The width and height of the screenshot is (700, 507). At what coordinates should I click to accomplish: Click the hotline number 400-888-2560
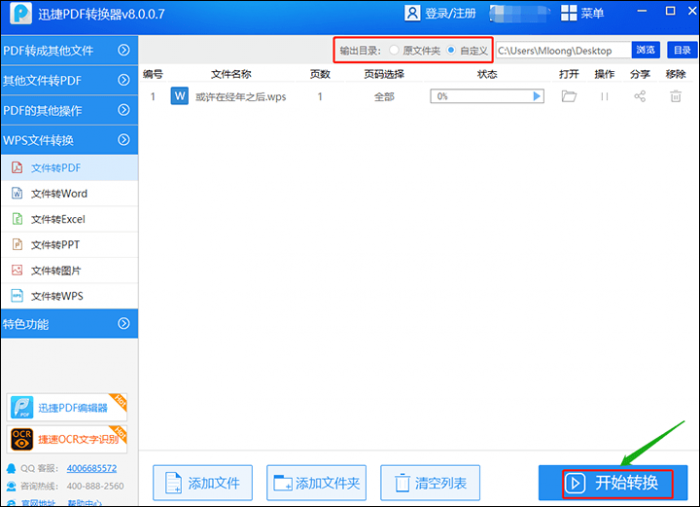tap(96, 486)
